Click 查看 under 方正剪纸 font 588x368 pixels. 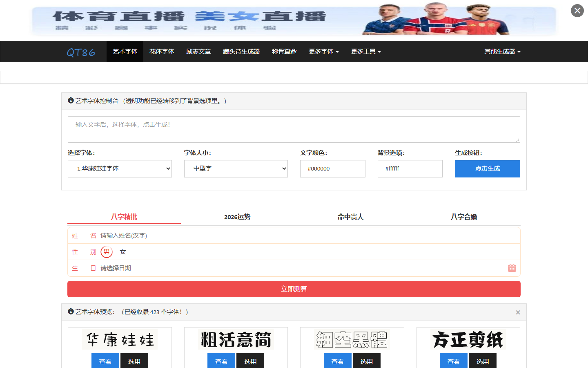[x=454, y=361]
